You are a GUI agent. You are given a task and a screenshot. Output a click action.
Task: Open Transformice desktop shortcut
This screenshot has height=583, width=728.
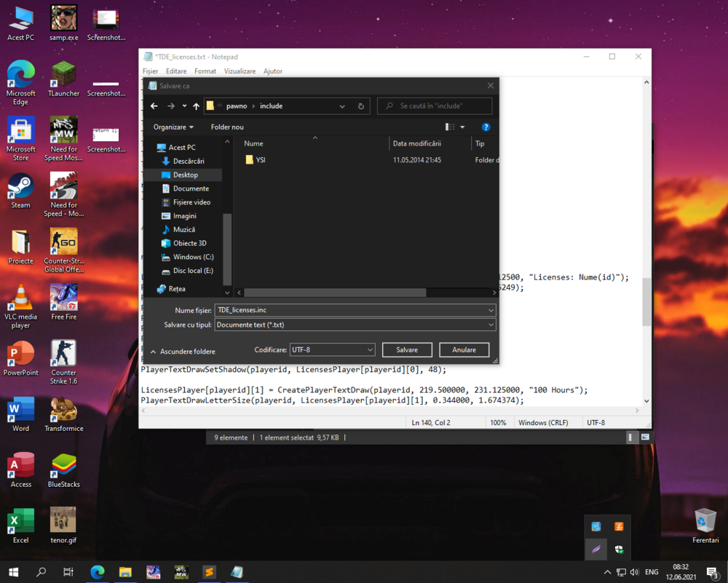click(63, 415)
